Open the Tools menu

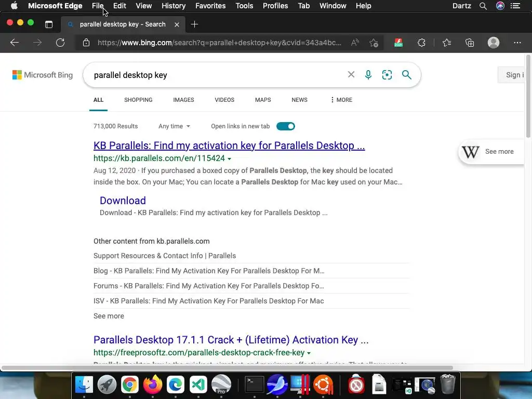tap(244, 6)
